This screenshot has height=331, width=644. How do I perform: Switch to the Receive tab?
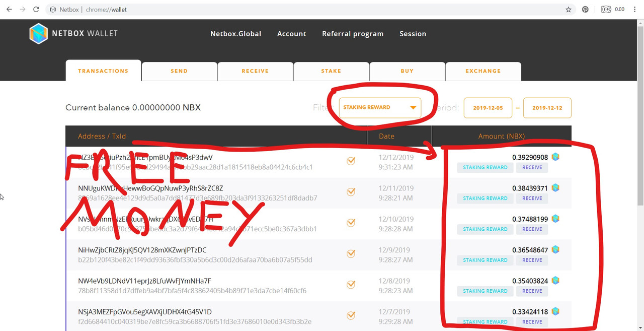[x=255, y=71]
